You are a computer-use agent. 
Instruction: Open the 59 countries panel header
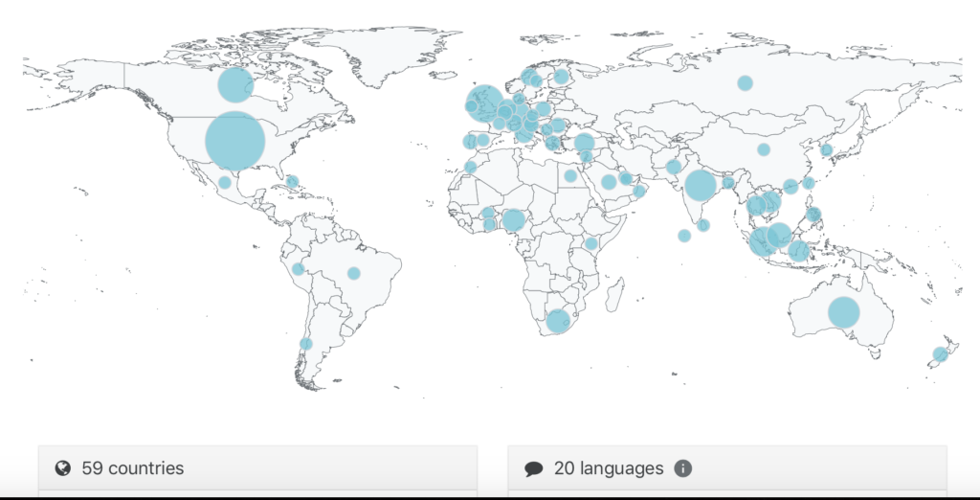[257, 468]
